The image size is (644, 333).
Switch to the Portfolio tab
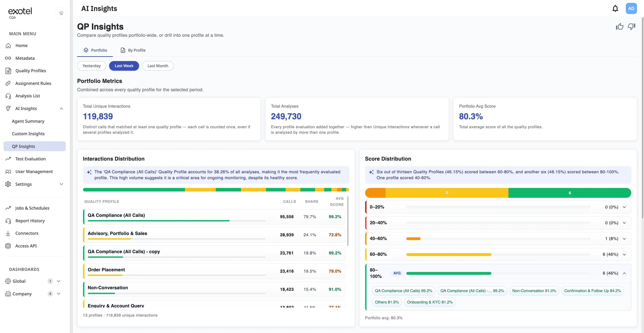(x=95, y=50)
